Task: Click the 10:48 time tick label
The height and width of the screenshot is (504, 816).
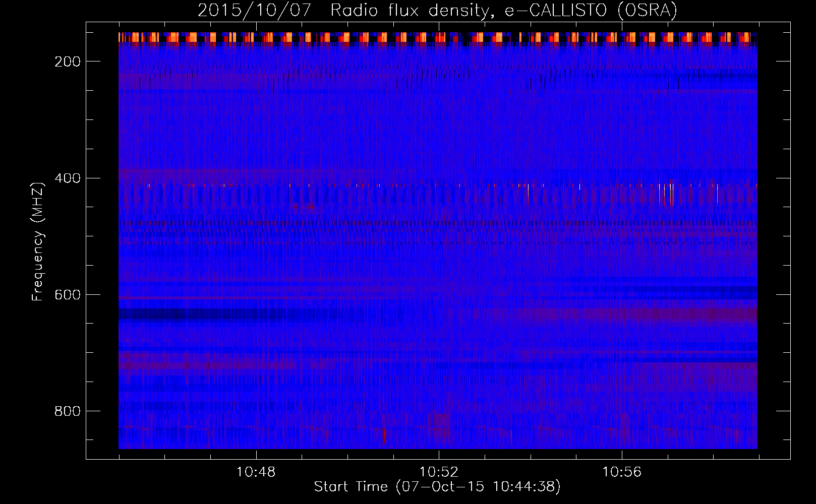Action: click(256, 472)
